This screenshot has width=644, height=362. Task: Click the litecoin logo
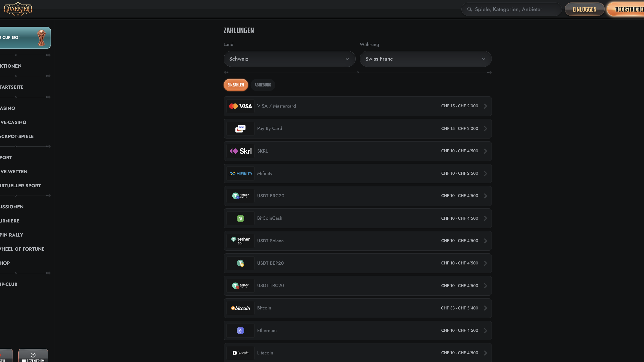[x=240, y=353]
